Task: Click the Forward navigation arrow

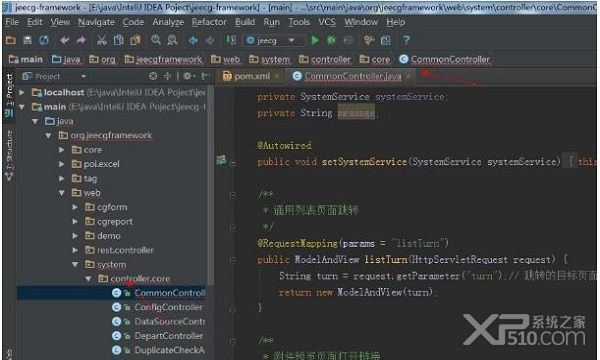Action: pos(210,40)
